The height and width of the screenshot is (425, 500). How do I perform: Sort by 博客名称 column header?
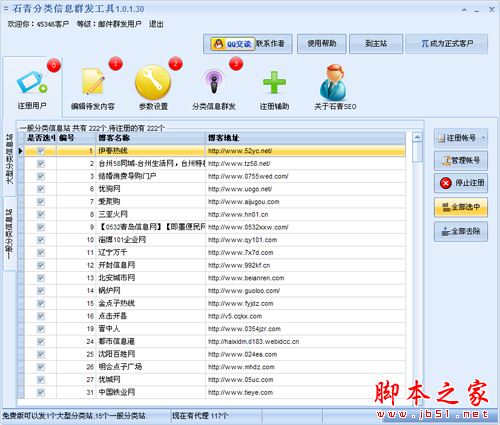[x=151, y=138]
